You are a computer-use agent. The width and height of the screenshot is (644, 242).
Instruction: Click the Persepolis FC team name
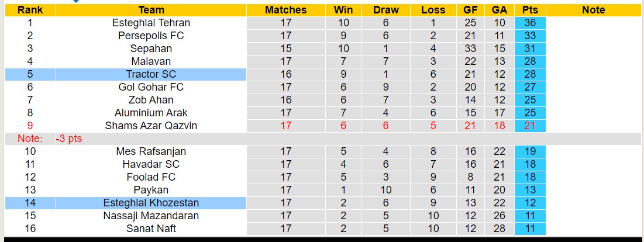click(x=151, y=36)
